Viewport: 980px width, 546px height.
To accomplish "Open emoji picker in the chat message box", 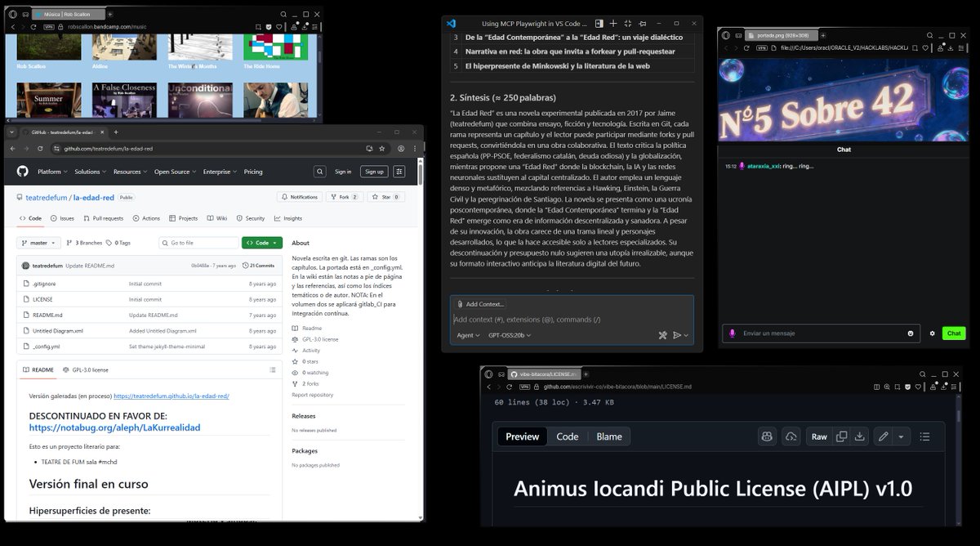I will click(911, 333).
